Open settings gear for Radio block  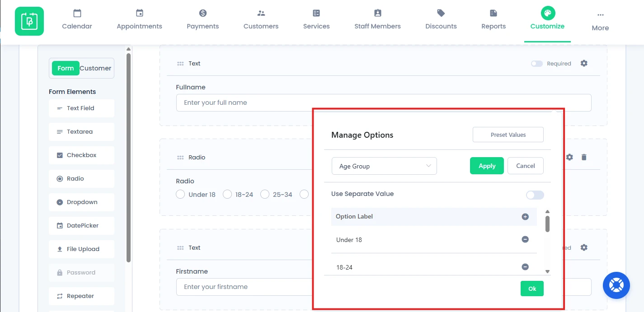point(569,157)
